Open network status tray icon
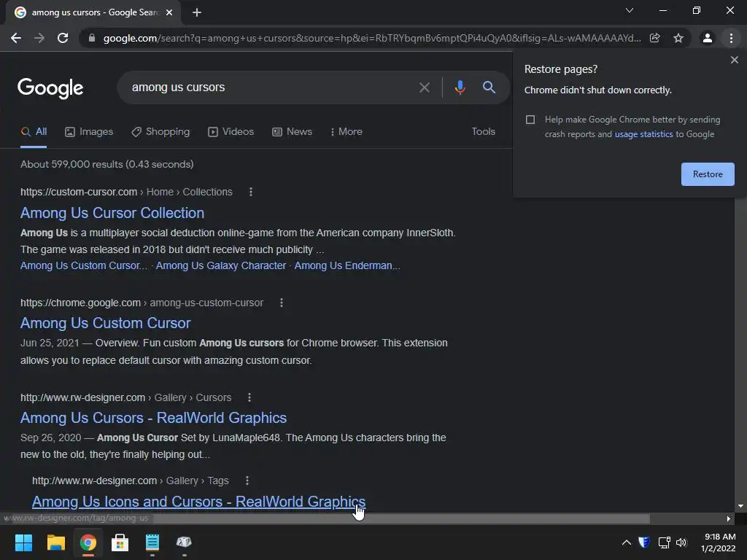747x560 pixels. click(664, 542)
